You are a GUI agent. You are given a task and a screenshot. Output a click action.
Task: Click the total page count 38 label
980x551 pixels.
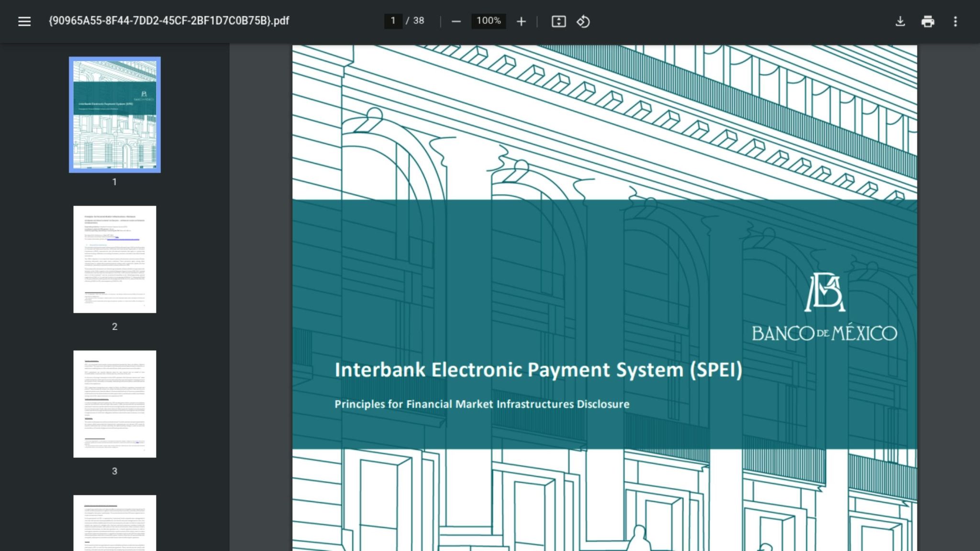(x=419, y=21)
